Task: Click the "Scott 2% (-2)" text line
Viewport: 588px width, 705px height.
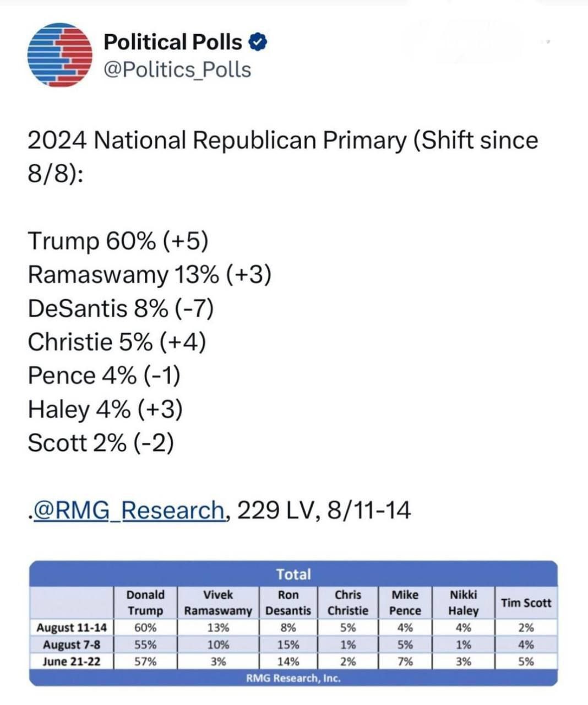Action: [101, 443]
